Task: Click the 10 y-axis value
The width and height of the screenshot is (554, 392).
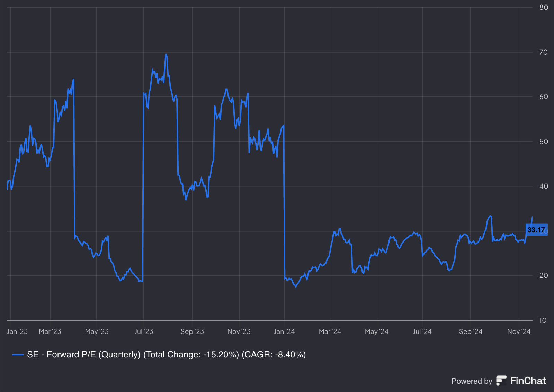Action: pyautogui.click(x=543, y=320)
